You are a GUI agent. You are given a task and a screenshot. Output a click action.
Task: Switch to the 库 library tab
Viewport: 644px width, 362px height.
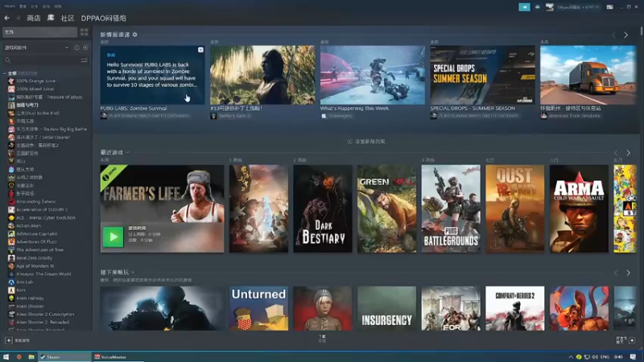51,18
